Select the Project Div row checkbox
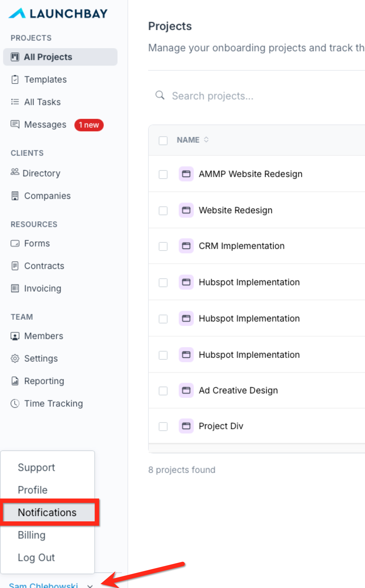The height and width of the screenshot is (588, 365). click(163, 427)
